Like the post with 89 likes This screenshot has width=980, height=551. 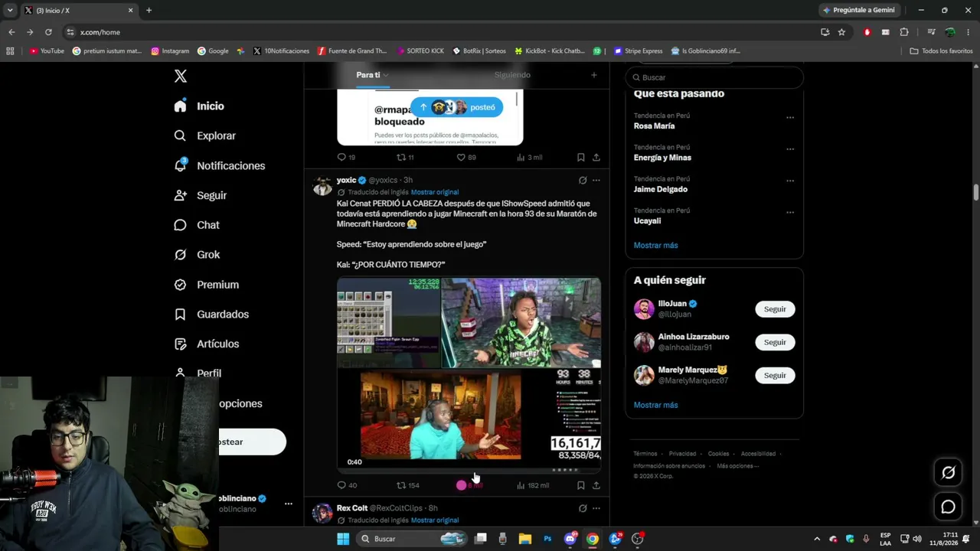tap(466, 157)
